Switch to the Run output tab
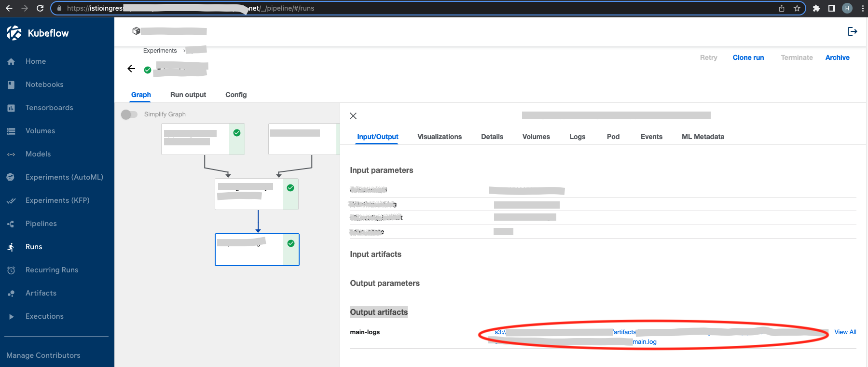Image resolution: width=868 pixels, height=367 pixels. tap(188, 95)
